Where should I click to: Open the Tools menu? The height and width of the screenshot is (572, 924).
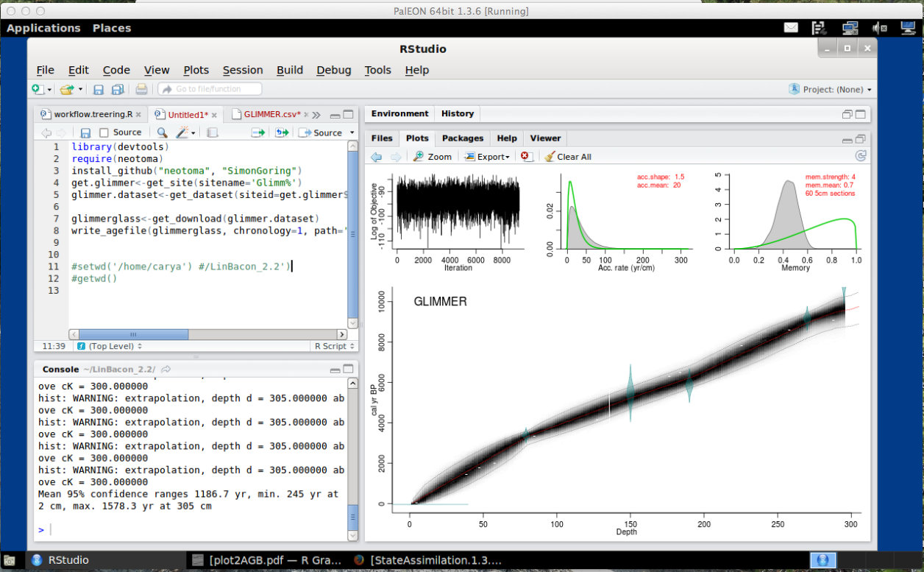point(378,70)
